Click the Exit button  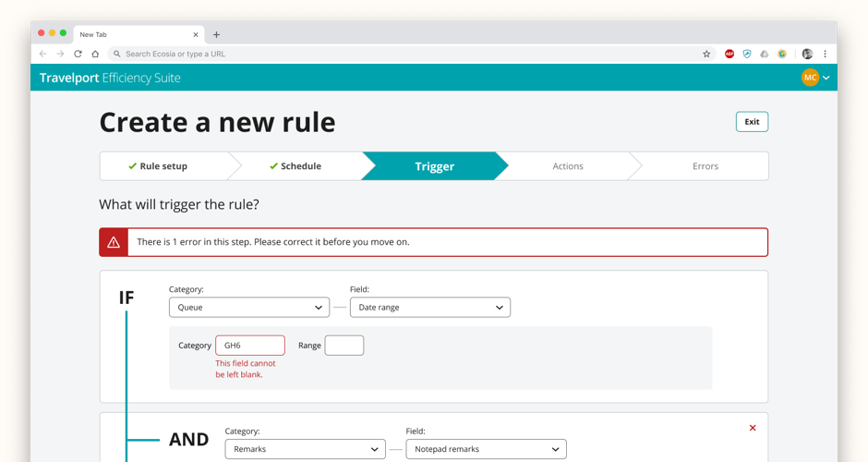[x=752, y=122]
